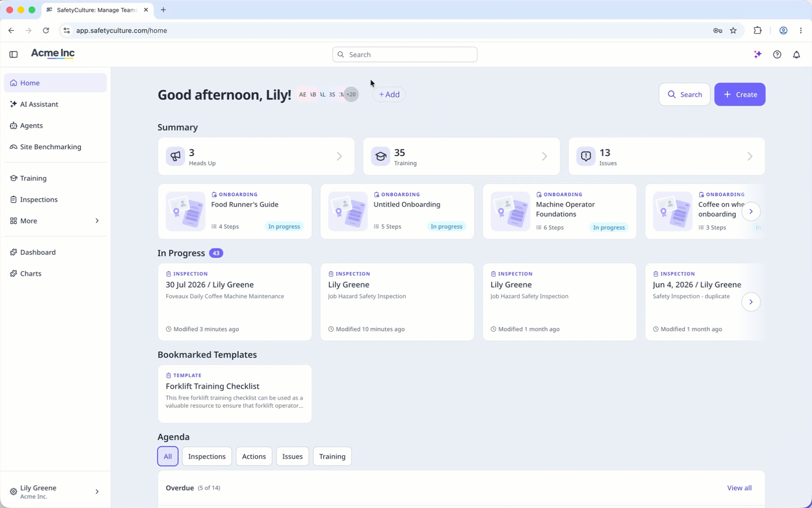Open Safety Inspection - duplicate card
This screenshot has width=812, height=508.
(705, 302)
